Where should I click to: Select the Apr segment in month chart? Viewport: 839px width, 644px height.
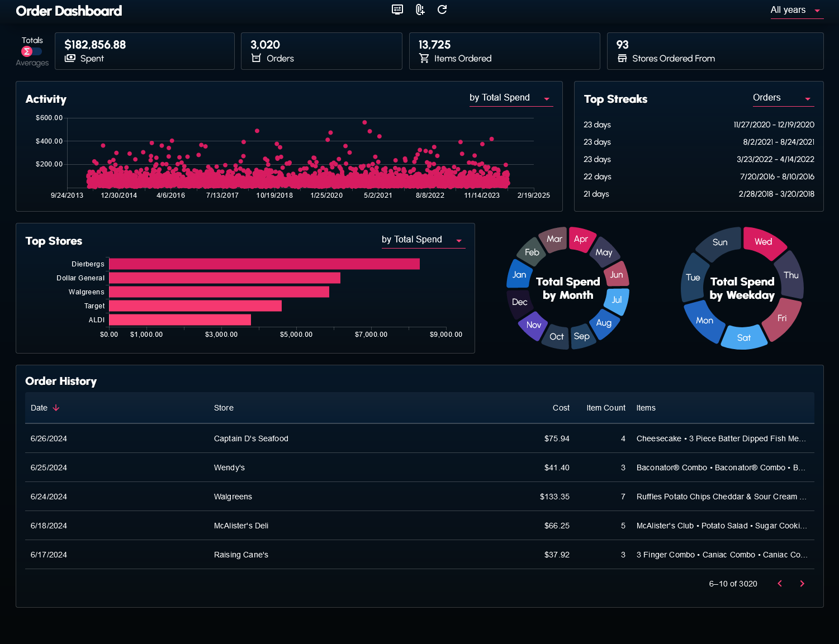pos(581,239)
